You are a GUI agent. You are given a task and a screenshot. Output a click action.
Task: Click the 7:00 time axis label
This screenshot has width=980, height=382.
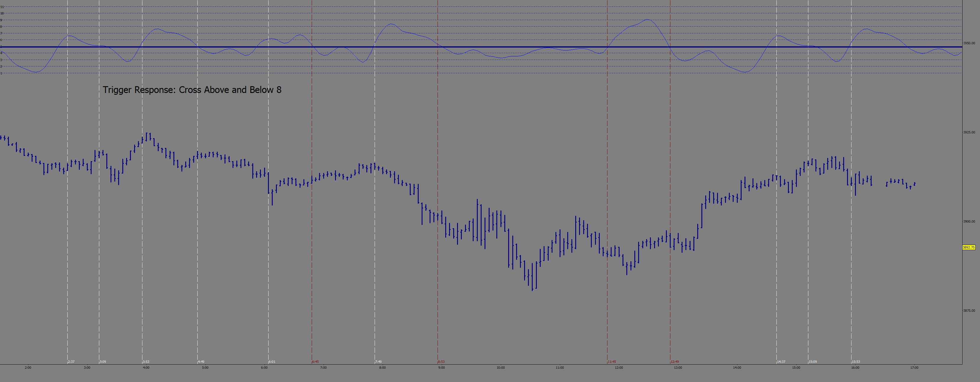[324, 368]
